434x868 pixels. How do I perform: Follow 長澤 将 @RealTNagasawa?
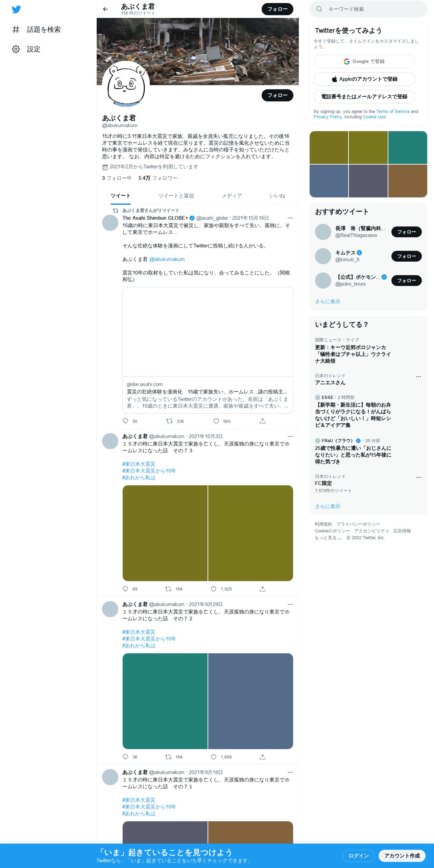406,232
